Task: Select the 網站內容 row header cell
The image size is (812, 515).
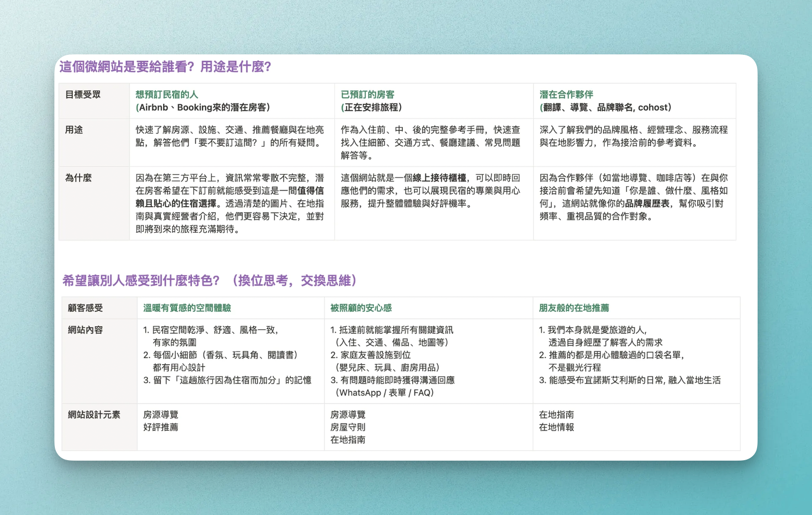Action: pos(99,361)
